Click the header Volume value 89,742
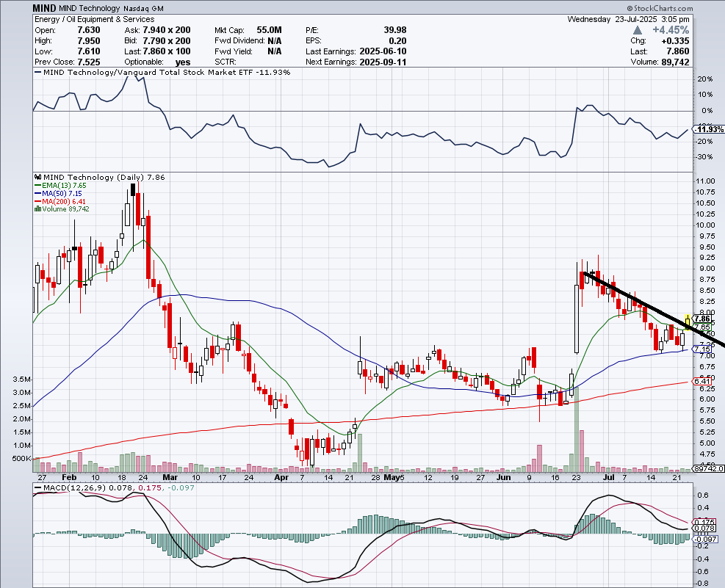 point(676,62)
